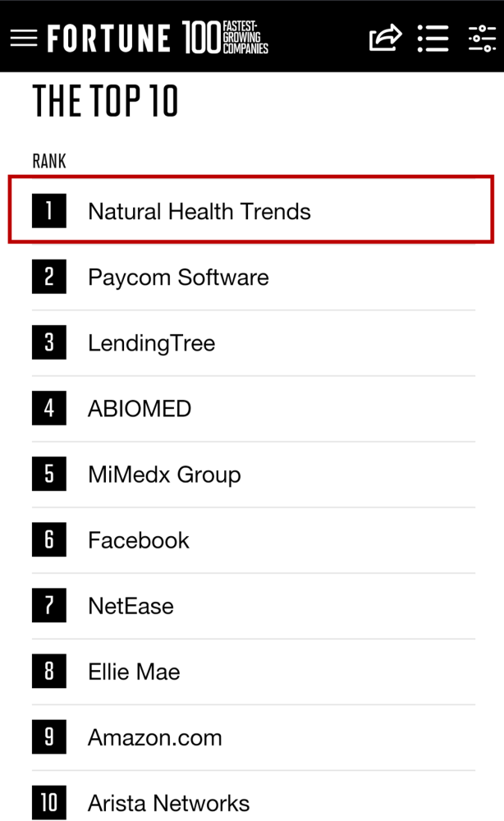The width and height of the screenshot is (504, 821).
Task: Click the rank 5 number badge
Action: [48, 475]
